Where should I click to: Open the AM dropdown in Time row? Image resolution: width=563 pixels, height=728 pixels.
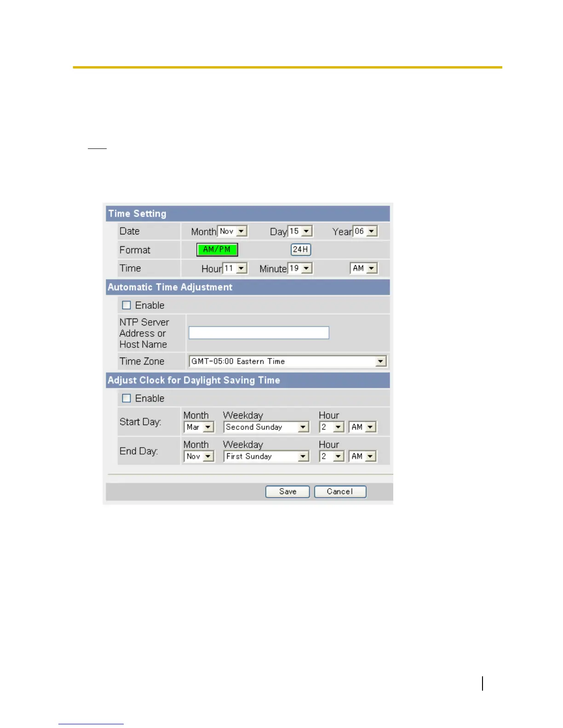pyautogui.click(x=364, y=268)
